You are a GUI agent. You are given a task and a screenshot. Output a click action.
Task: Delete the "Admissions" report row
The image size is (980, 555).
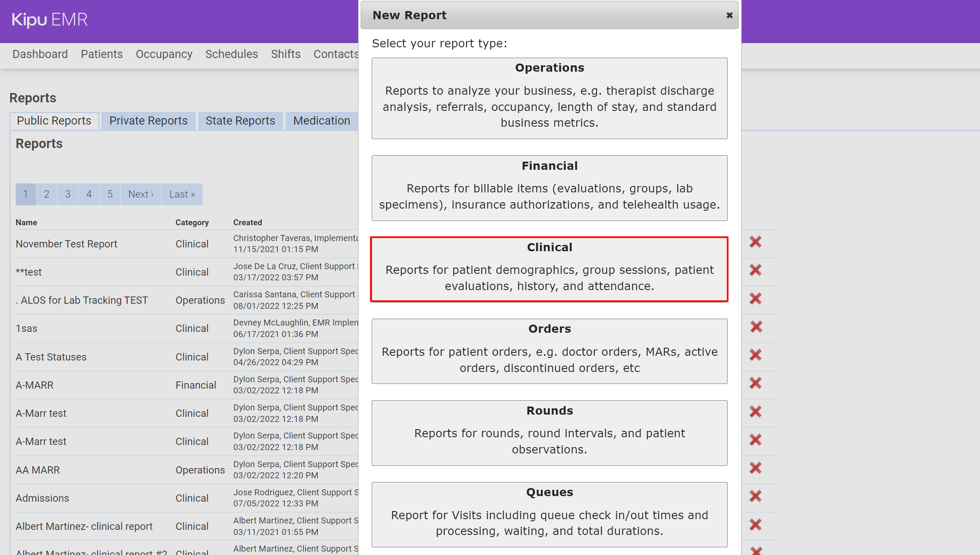coord(755,496)
